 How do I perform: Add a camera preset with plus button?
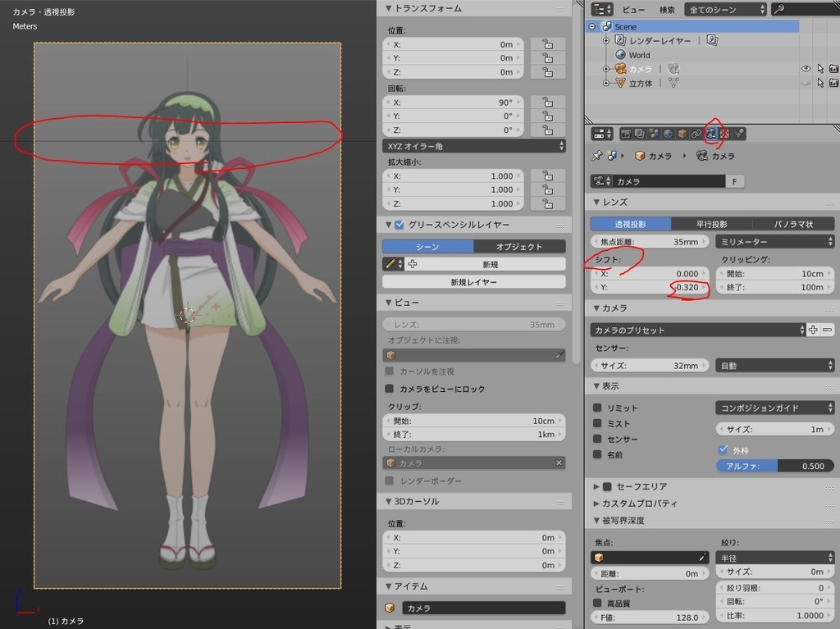click(813, 330)
